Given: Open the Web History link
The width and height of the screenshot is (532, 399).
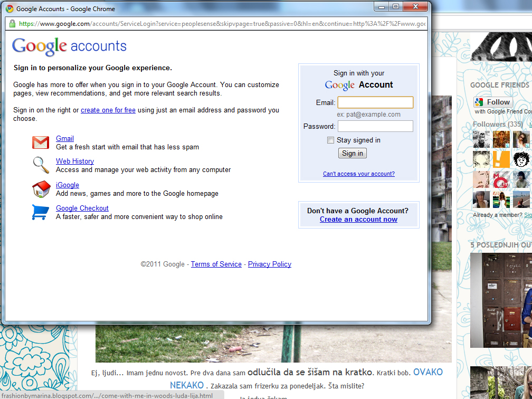Looking at the screenshot, I should pos(75,161).
